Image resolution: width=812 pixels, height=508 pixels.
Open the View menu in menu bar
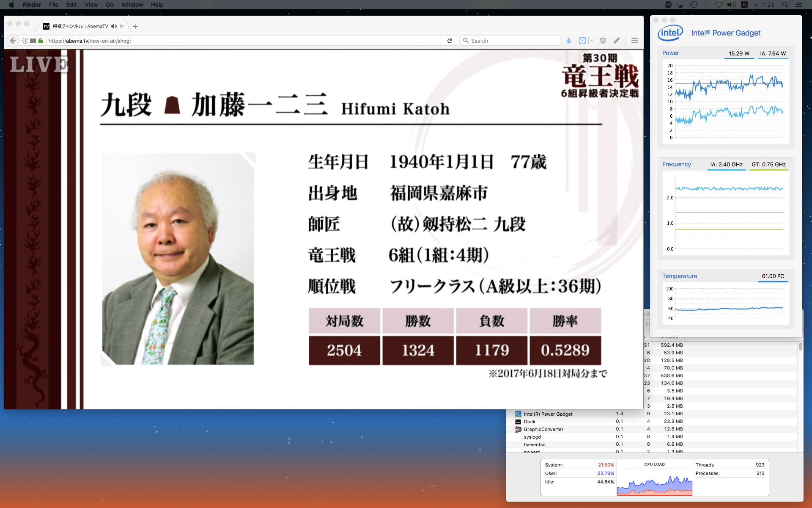pos(91,5)
